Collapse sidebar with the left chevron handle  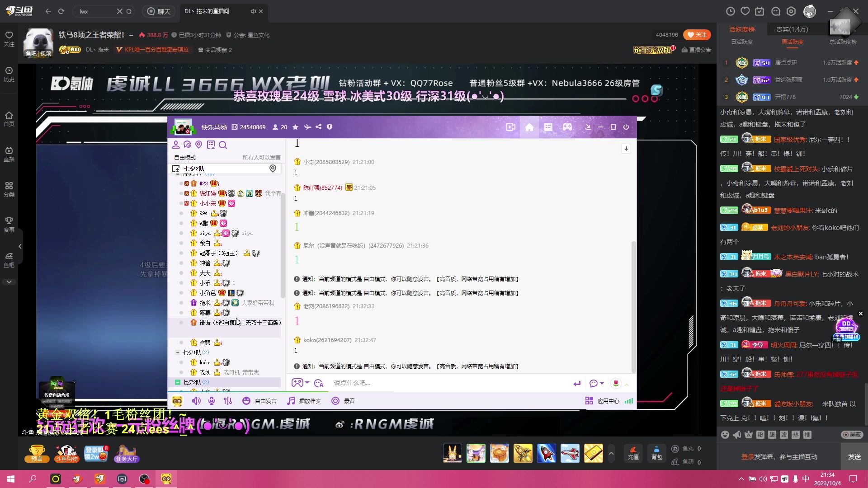coord(20,246)
